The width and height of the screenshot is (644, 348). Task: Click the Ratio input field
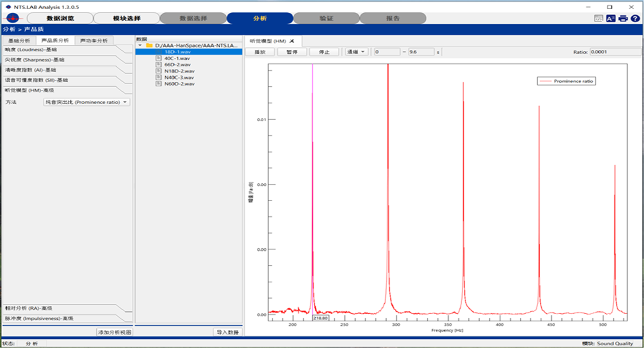click(615, 52)
